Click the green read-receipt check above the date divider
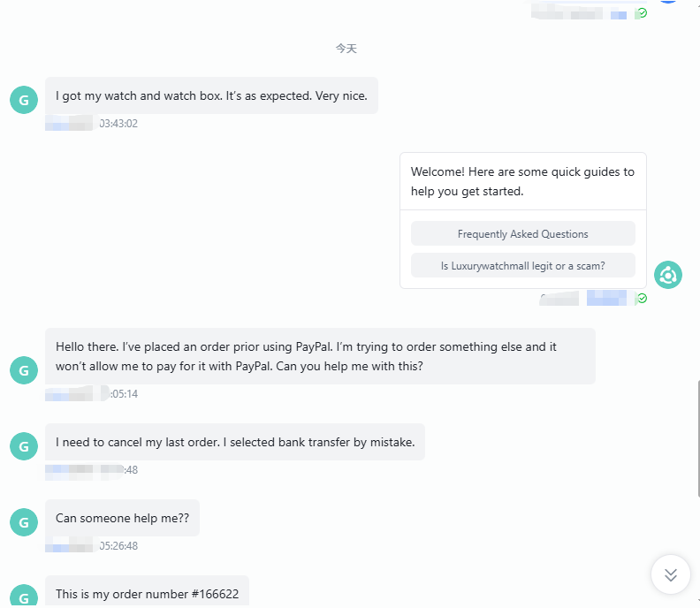700x608 pixels. [643, 13]
